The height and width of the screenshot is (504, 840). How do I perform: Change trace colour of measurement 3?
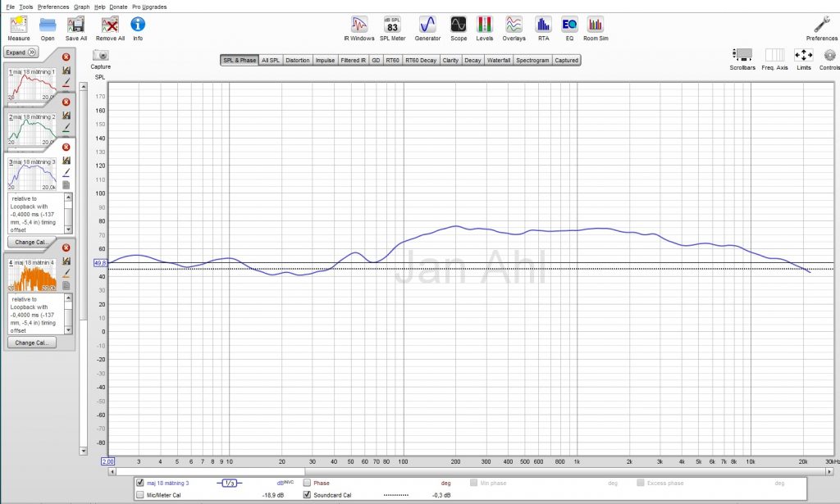(x=66, y=172)
